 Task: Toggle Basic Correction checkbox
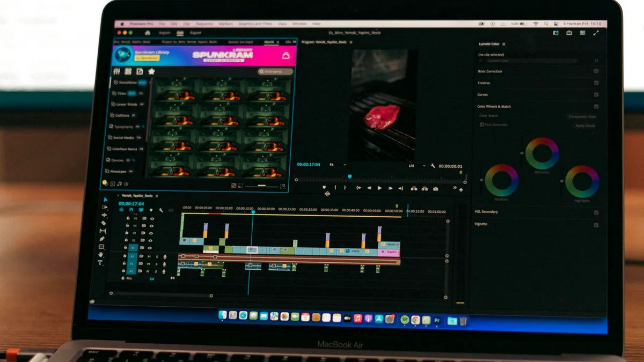596,71
